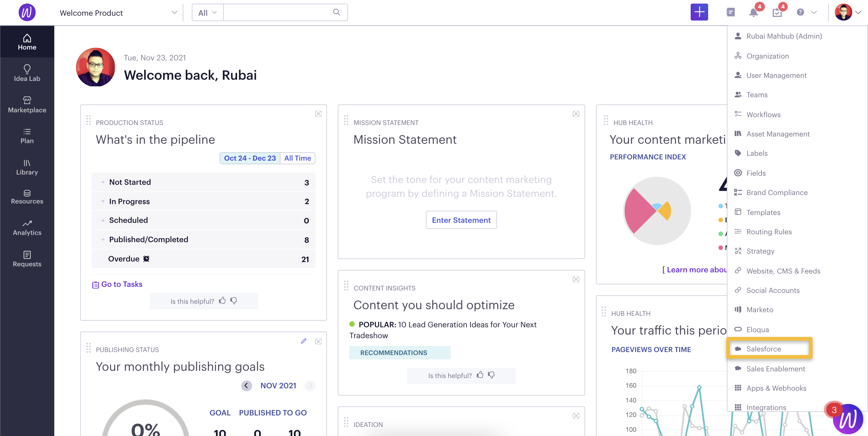Open Resources in the sidebar
Viewport: 868px width, 436px height.
27,197
